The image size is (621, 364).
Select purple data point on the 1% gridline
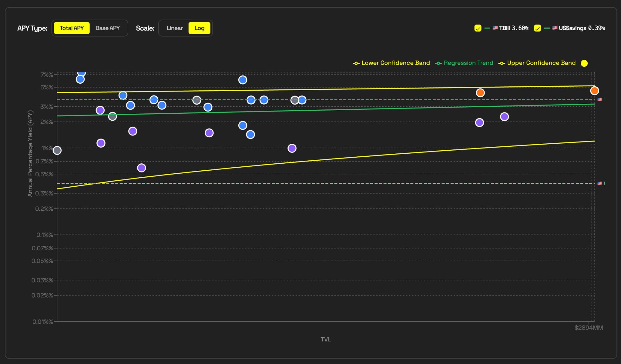[292, 148]
